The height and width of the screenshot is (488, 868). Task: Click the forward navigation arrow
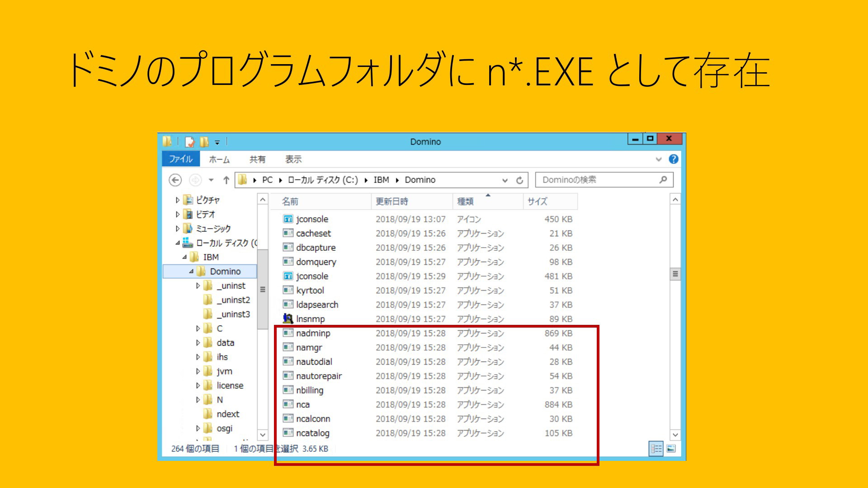tap(195, 180)
